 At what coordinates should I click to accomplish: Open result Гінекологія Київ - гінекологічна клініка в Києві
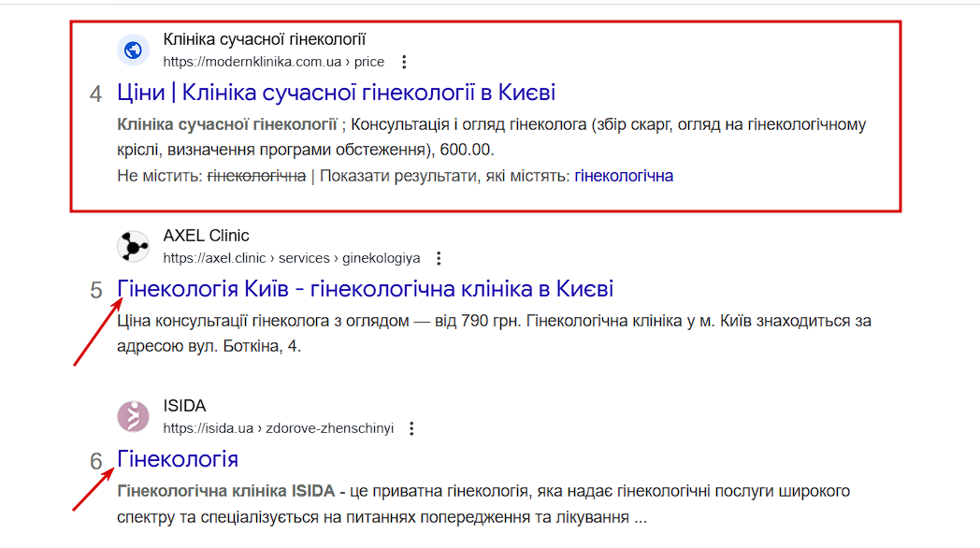point(365,289)
